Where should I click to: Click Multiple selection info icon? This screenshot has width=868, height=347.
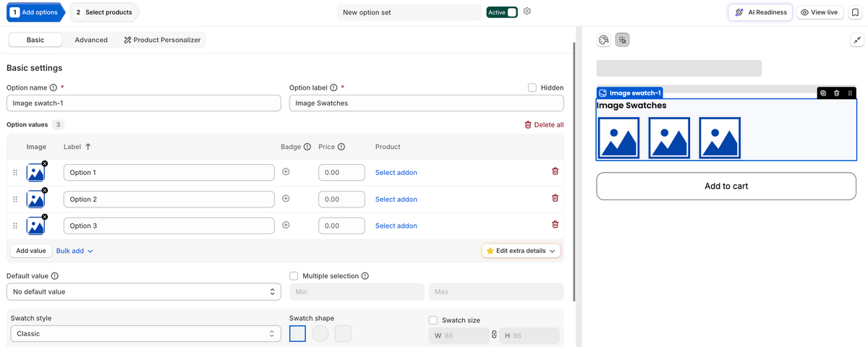tap(365, 275)
